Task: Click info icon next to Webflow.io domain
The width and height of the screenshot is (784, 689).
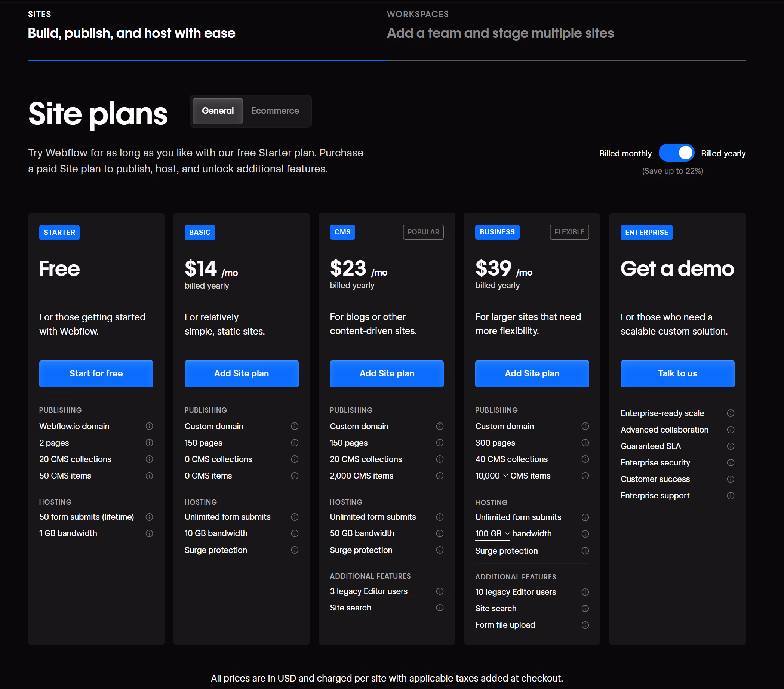Action: coord(149,426)
